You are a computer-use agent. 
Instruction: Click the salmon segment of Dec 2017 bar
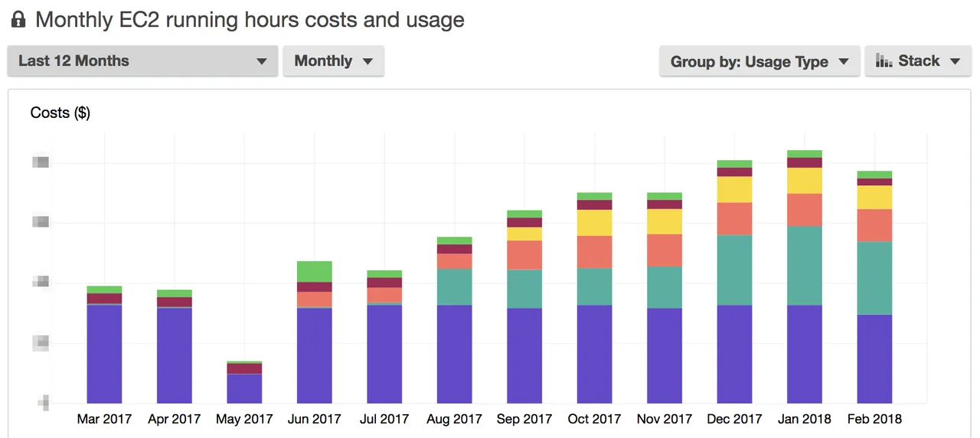pos(735,219)
